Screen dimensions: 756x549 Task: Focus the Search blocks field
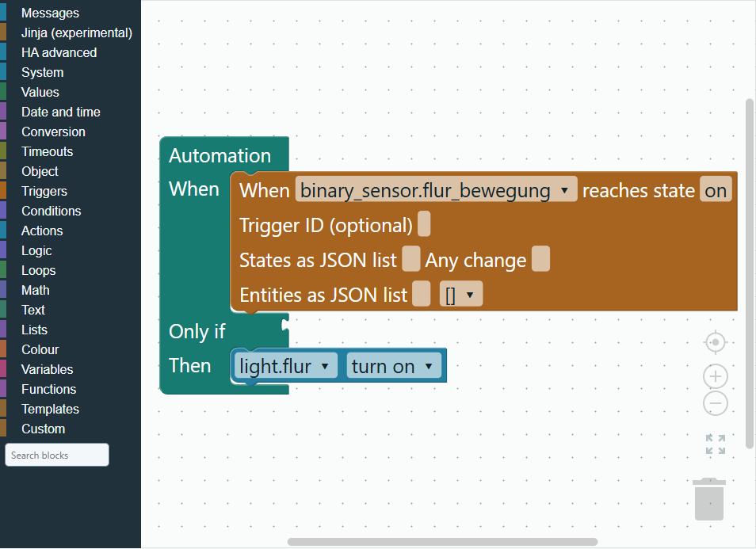tap(57, 455)
